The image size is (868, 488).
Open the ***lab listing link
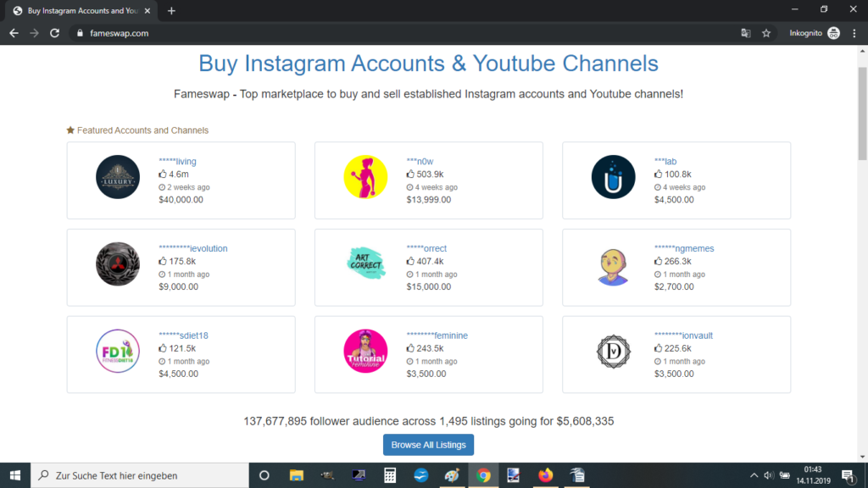pyautogui.click(x=665, y=162)
